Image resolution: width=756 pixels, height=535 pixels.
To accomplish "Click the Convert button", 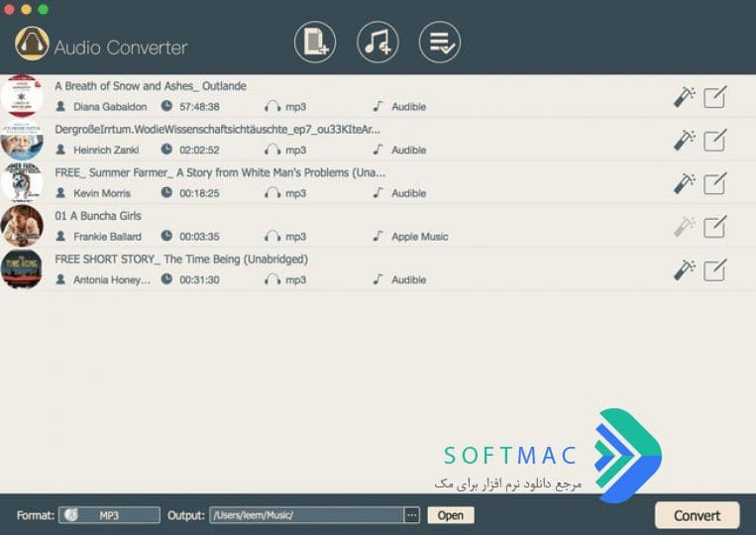I will [697, 515].
